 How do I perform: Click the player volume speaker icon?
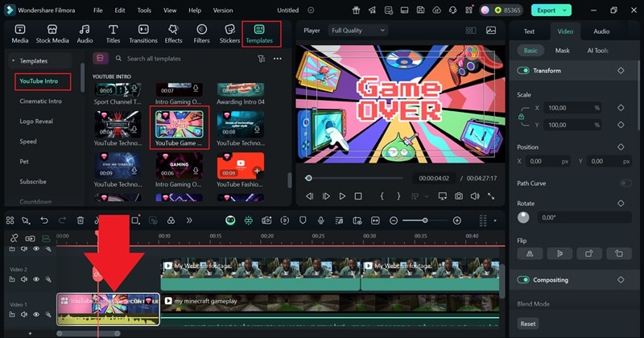point(475,196)
